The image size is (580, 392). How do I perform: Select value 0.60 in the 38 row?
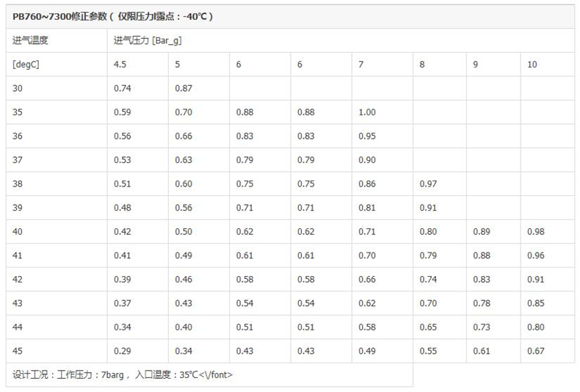pos(184,184)
